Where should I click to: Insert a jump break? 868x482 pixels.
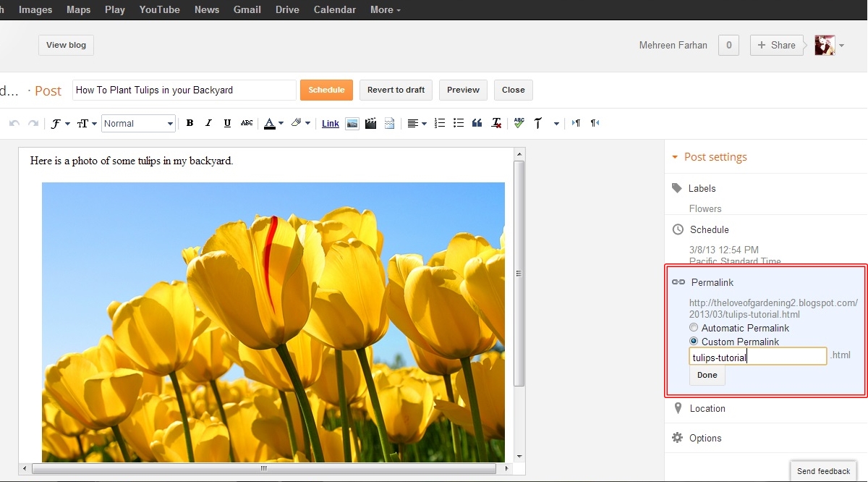pos(390,123)
